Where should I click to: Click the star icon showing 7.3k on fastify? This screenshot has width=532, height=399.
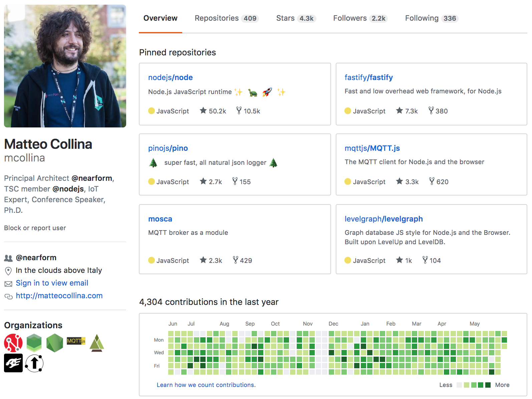tap(400, 110)
